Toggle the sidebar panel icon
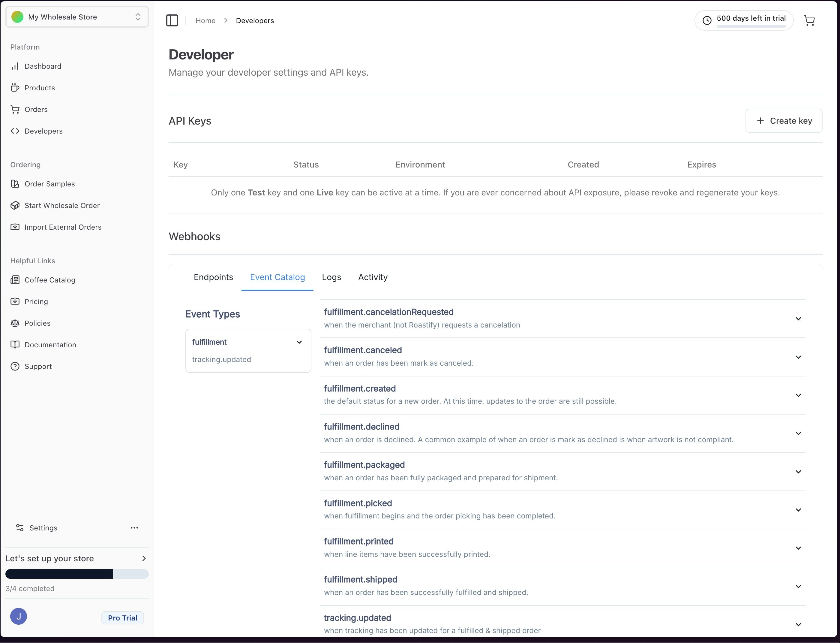 pyautogui.click(x=172, y=20)
